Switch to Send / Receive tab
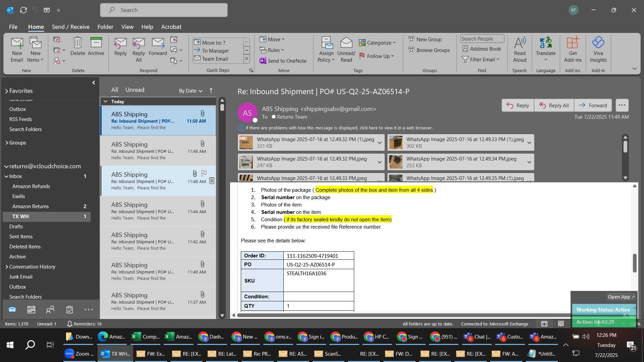This screenshot has width=644, height=362. [70, 27]
